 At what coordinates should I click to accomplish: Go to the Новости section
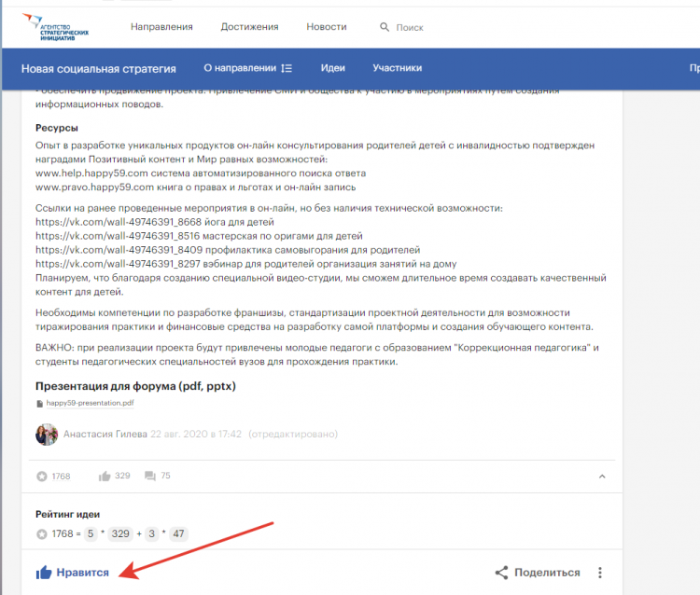[326, 27]
